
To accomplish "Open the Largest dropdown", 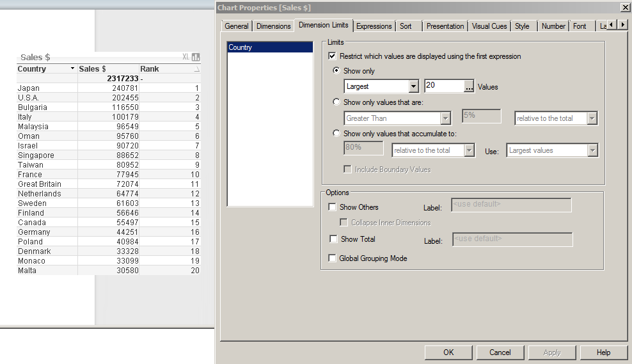I will pos(413,86).
